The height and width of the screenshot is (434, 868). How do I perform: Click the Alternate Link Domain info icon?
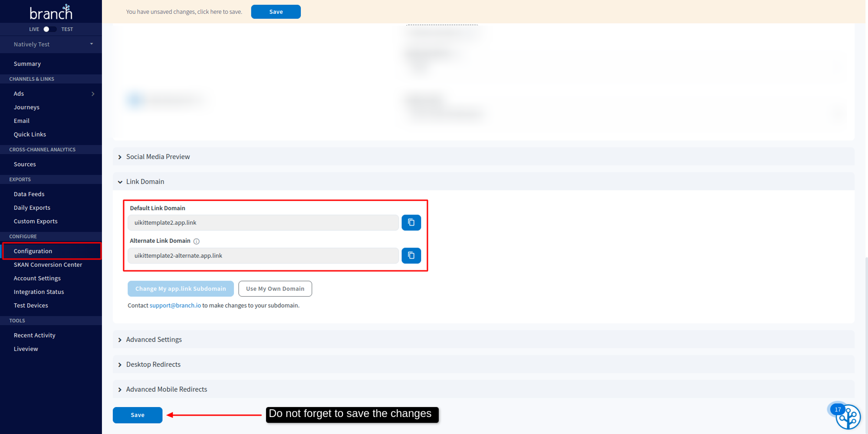click(x=197, y=241)
